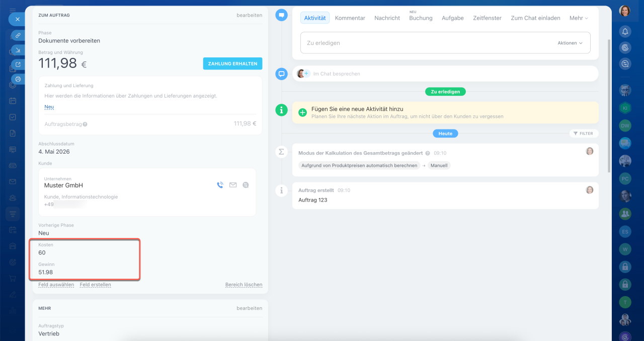Click the email icon for Muster GmbH
The height and width of the screenshot is (341, 644).
click(x=233, y=185)
